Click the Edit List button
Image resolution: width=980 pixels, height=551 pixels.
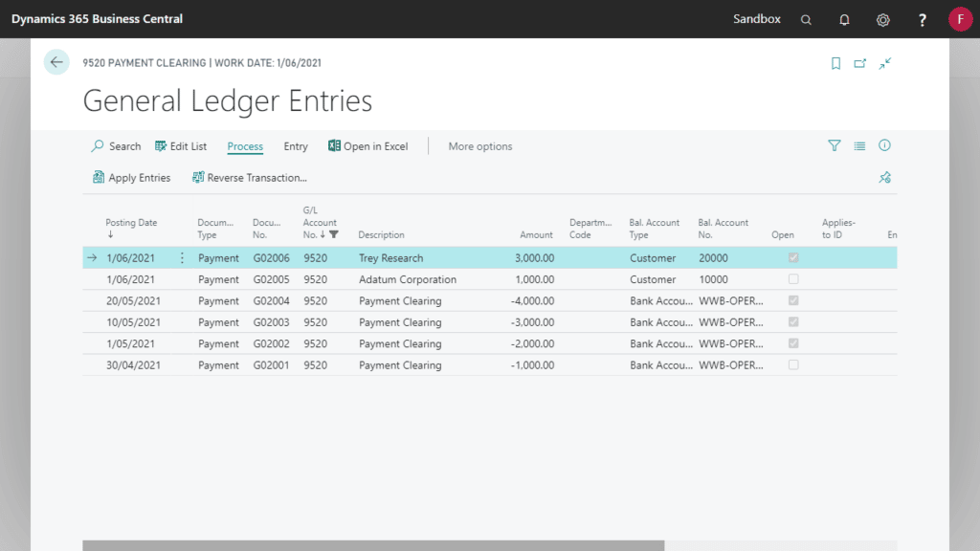pyautogui.click(x=181, y=145)
